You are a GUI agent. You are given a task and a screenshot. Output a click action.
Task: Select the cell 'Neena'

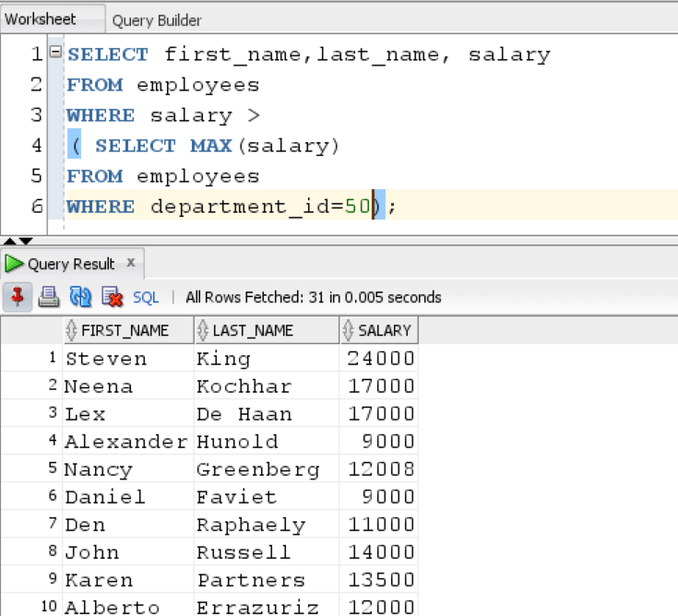click(128, 386)
